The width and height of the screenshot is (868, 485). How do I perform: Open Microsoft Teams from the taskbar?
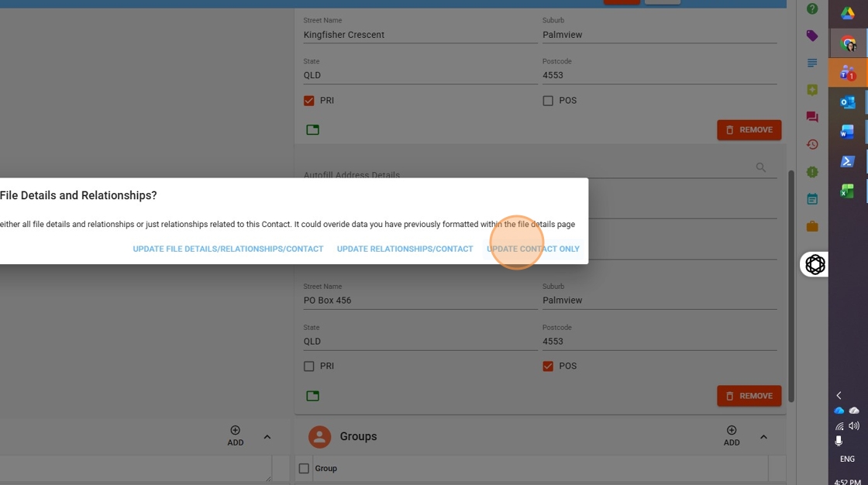pos(847,73)
